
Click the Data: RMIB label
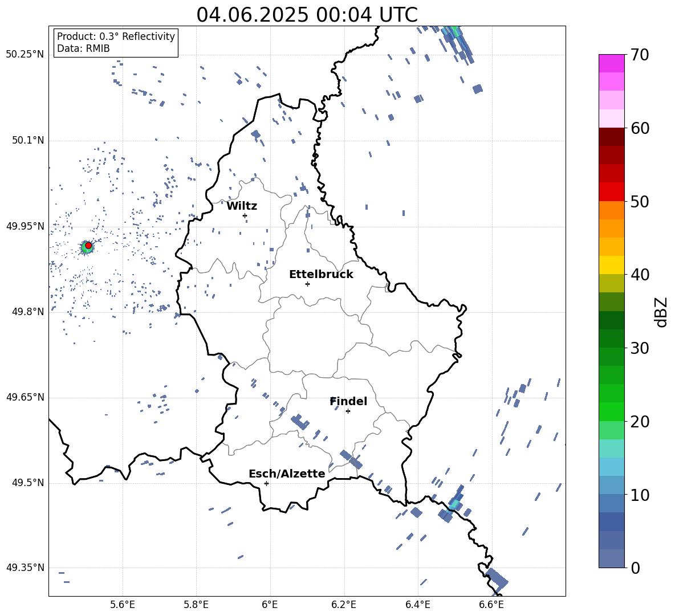[x=83, y=48]
